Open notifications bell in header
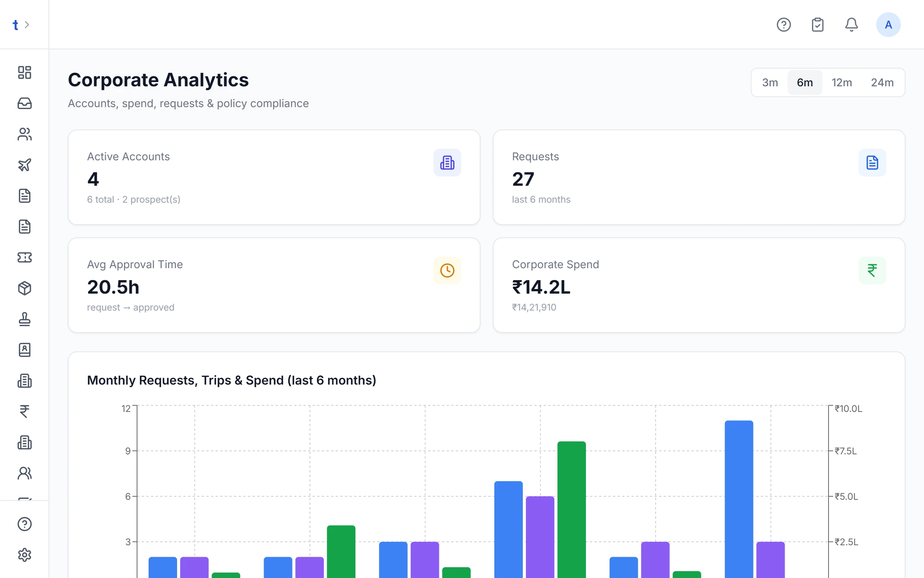The width and height of the screenshot is (924, 578). point(852,25)
